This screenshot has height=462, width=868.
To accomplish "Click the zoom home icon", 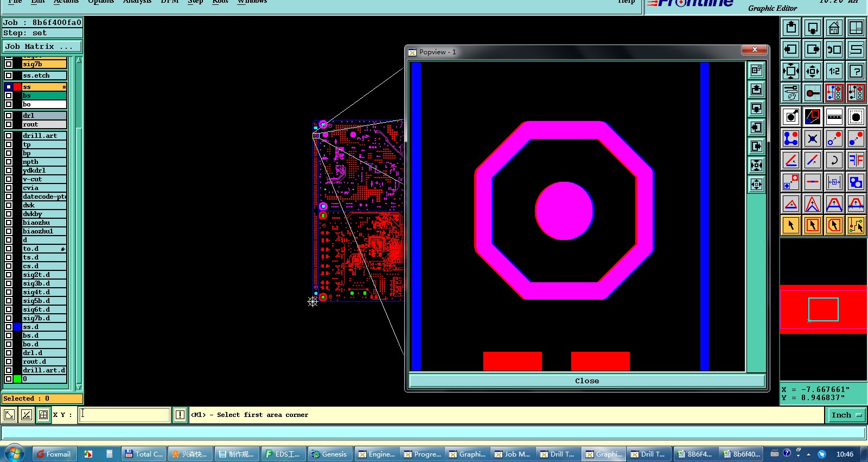I will tap(834, 28).
